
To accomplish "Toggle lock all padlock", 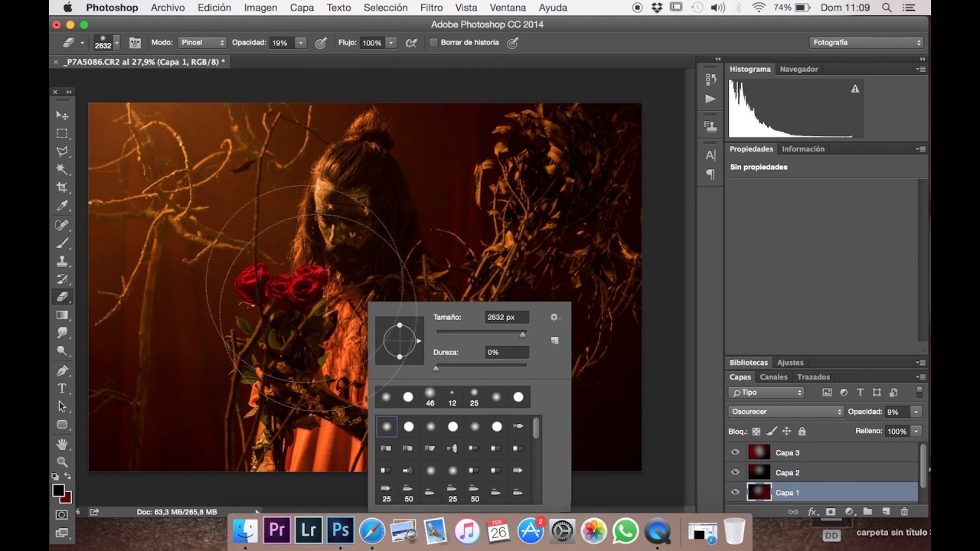I will (802, 432).
